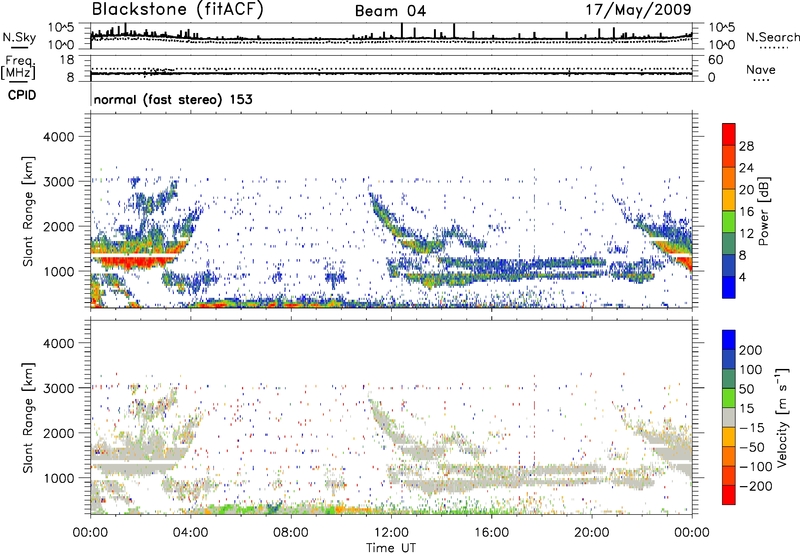Click the 4000 tick of the power panel

click(x=58, y=137)
